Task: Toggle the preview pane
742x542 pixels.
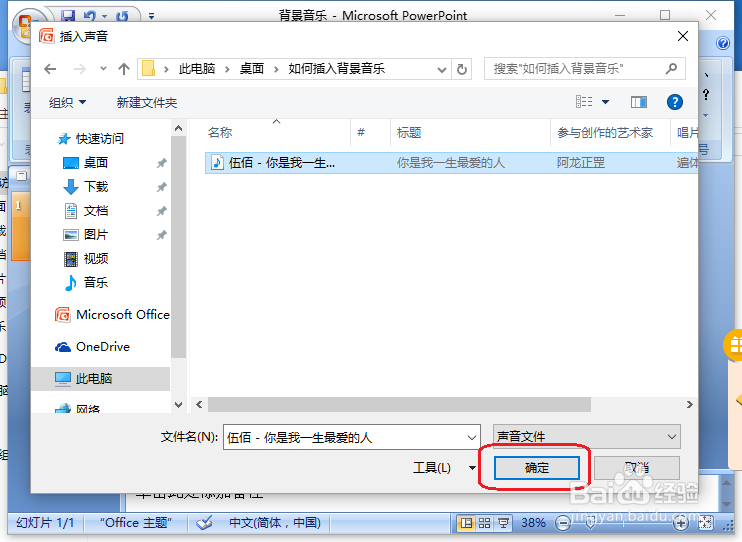Action: point(639,102)
